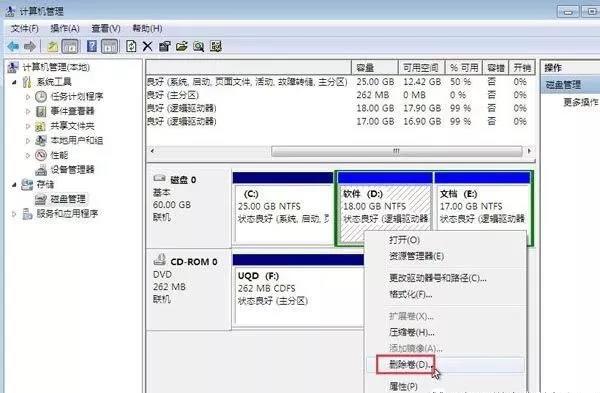Choose 删除卷(D) in context menu
600x393 pixels.
(x=446, y=365)
